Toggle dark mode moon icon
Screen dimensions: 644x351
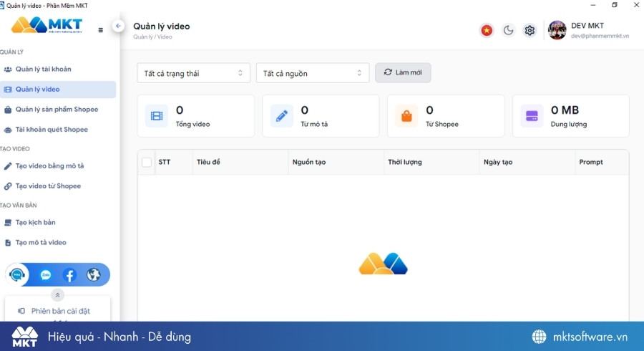509,30
